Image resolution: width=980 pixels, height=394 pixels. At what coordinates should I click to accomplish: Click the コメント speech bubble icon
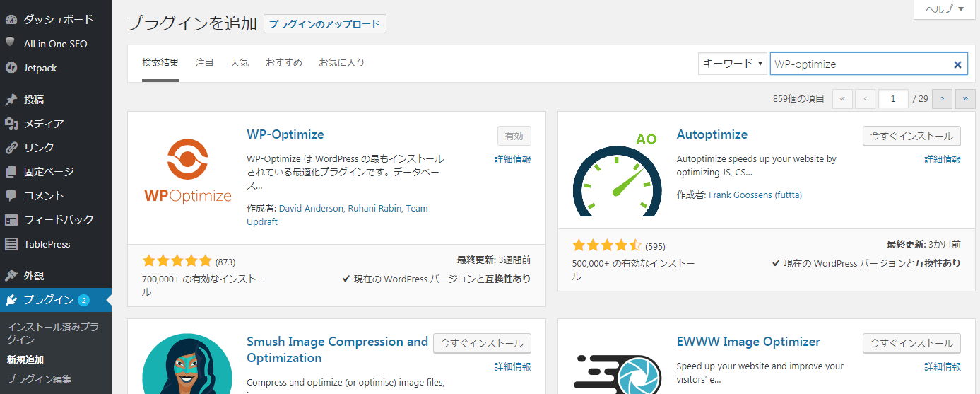point(11,196)
